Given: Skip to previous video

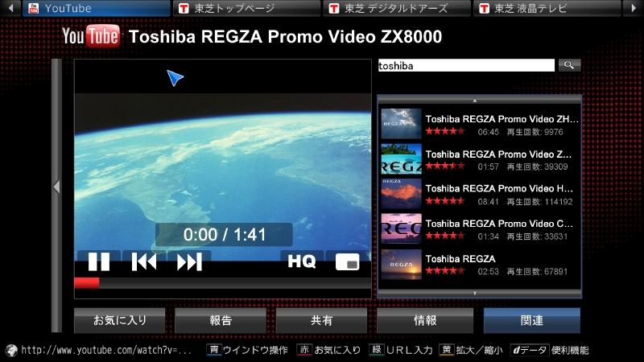Looking at the screenshot, I should point(144,261).
